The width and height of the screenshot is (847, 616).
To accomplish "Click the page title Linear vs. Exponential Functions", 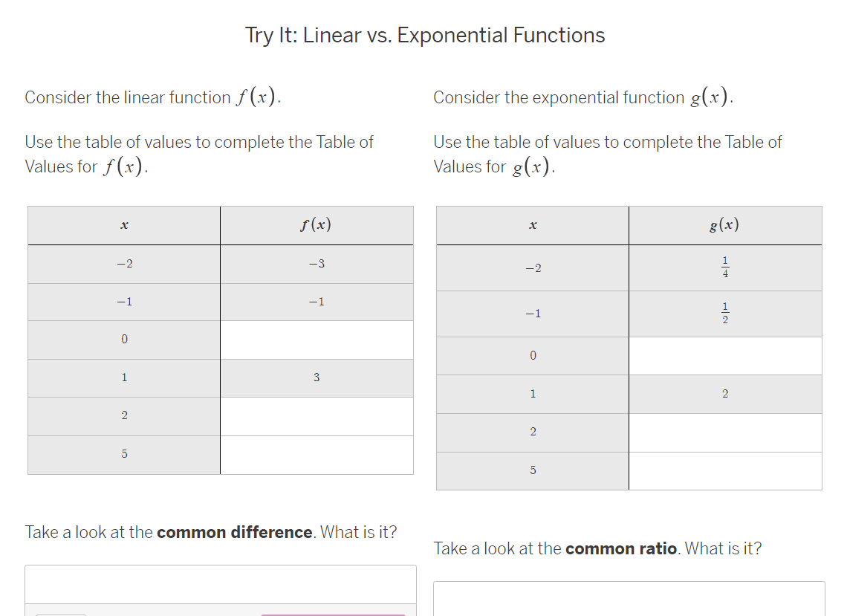I will [425, 35].
